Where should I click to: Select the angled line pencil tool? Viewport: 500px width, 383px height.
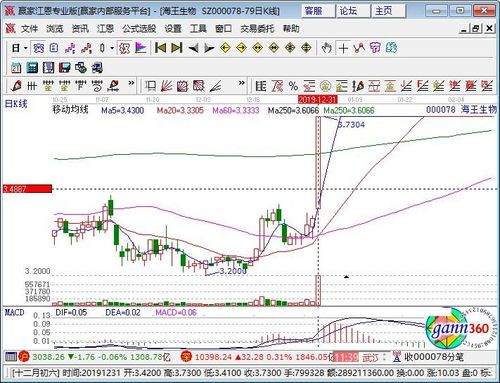[x=216, y=86]
